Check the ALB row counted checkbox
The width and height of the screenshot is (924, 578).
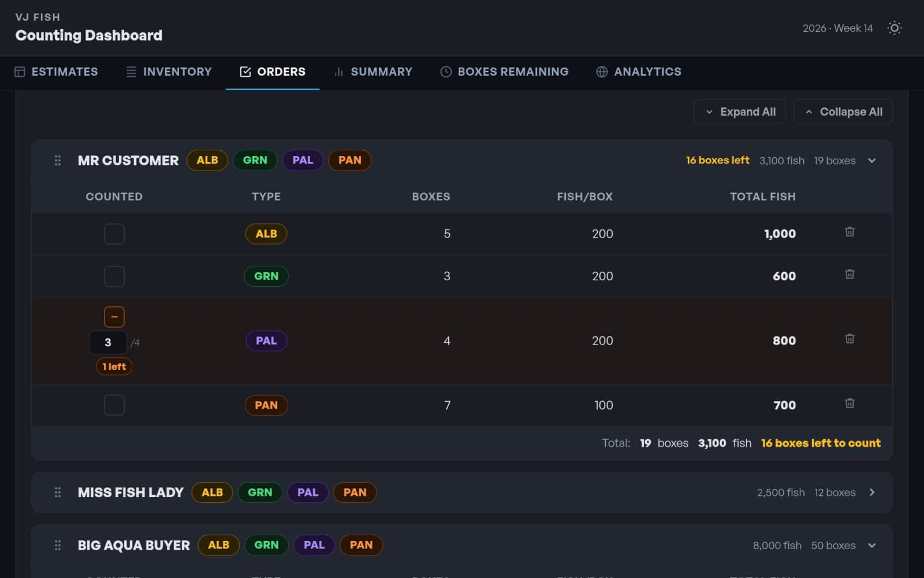[114, 234]
